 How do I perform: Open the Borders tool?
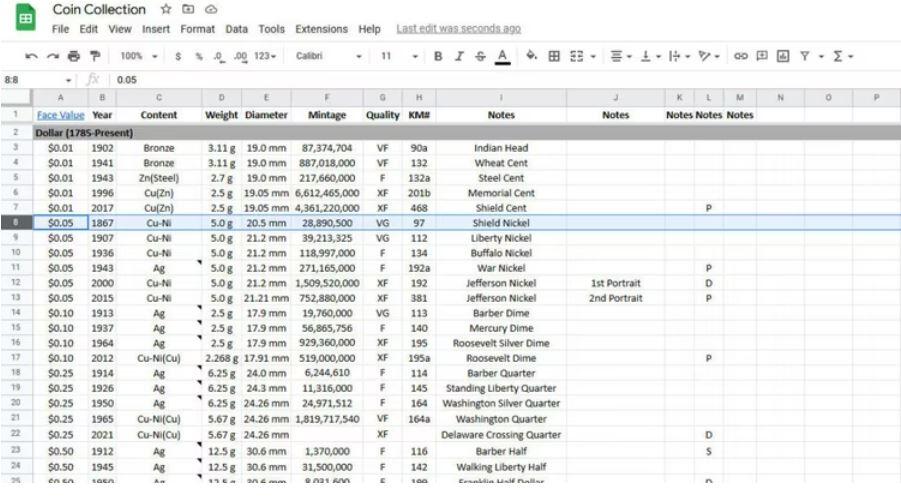[x=553, y=57]
